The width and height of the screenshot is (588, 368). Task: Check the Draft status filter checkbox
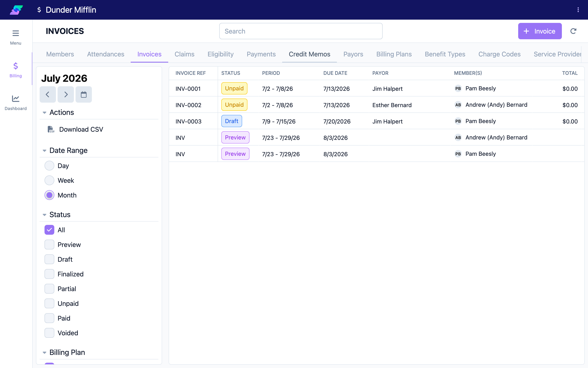click(49, 259)
